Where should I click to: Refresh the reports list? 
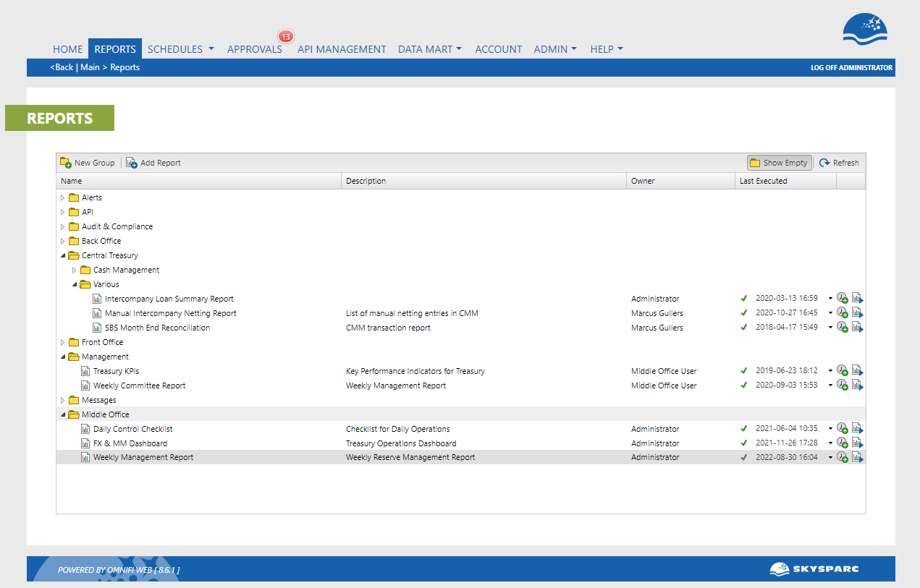pyautogui.click(x=839, y=163)
